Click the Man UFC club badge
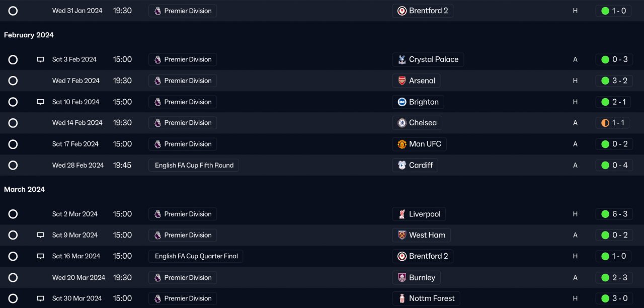Viewport: 644px width, 308px height. (x=401, y=144)
